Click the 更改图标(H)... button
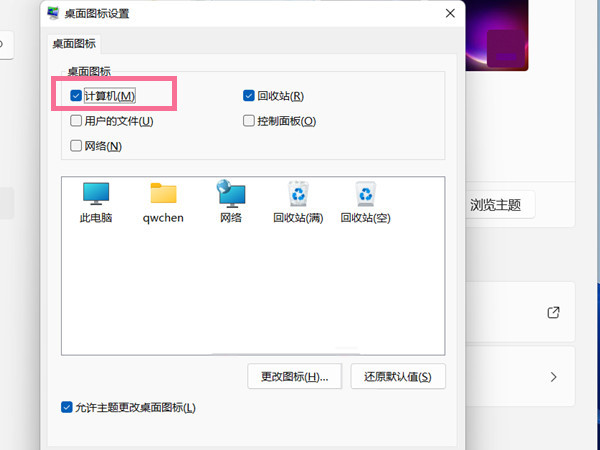This screenshot has width=600, height=450. click(294, 376)
